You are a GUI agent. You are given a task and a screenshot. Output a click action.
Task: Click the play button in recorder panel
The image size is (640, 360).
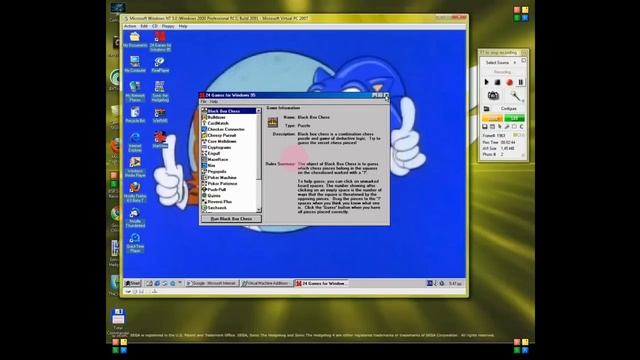(486, 82)
